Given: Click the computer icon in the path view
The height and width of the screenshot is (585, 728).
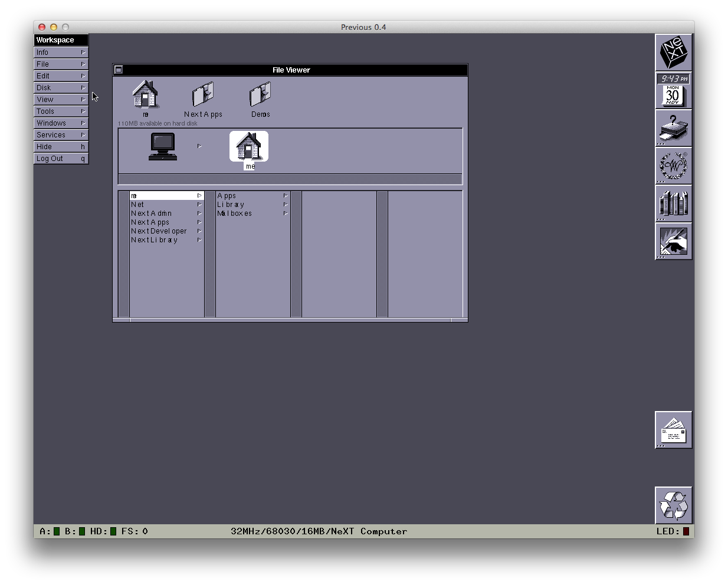Looking at the screenshot, I should 162,146.
